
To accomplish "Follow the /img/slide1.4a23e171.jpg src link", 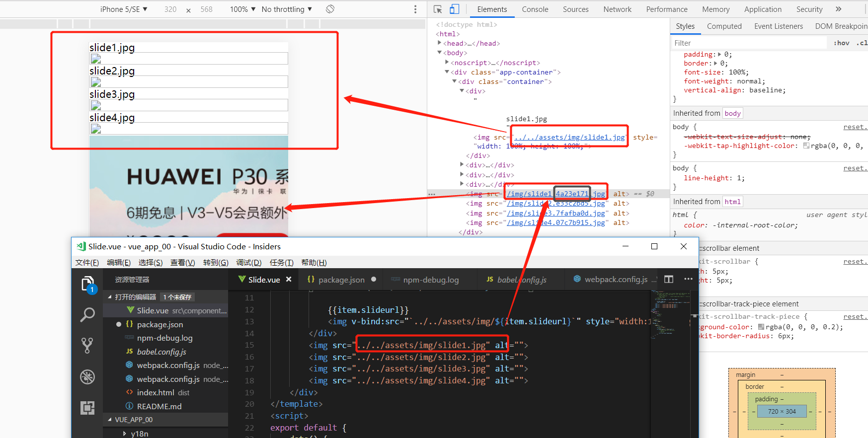I will pos(556,194).
